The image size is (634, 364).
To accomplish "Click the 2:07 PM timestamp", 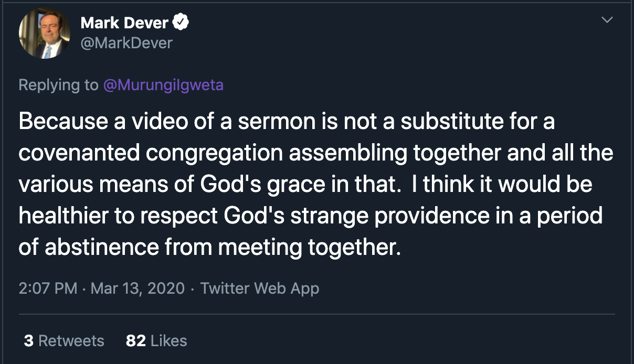I will coord(48,288).
